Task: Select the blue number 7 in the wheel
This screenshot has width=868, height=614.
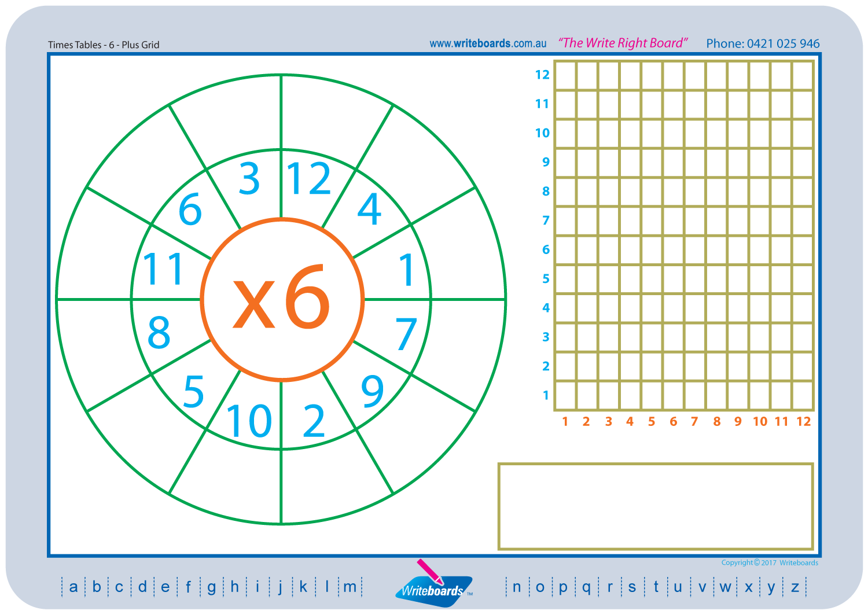Action: 406,334
